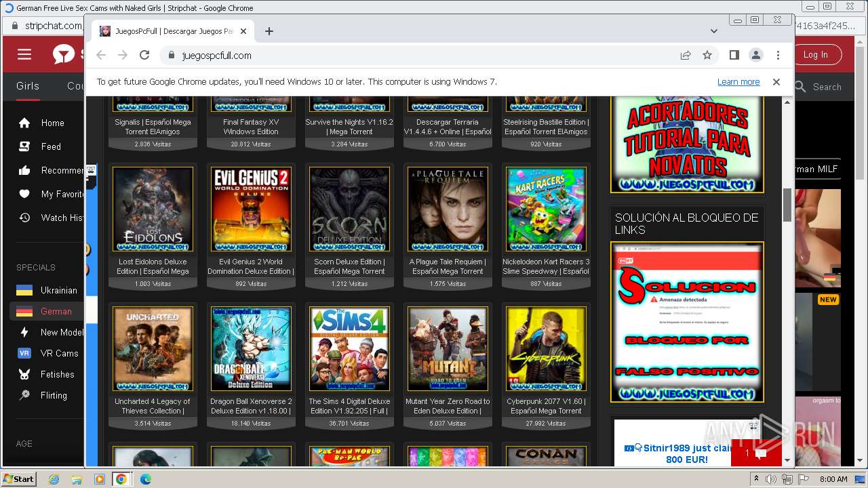Open Chrome three-dot menu

pyautogui.click(x=778, y=56)
